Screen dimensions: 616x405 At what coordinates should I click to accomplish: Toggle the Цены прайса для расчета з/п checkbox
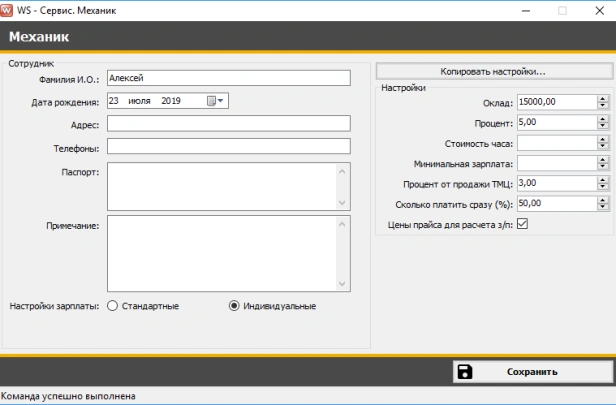tap(521, 224)
